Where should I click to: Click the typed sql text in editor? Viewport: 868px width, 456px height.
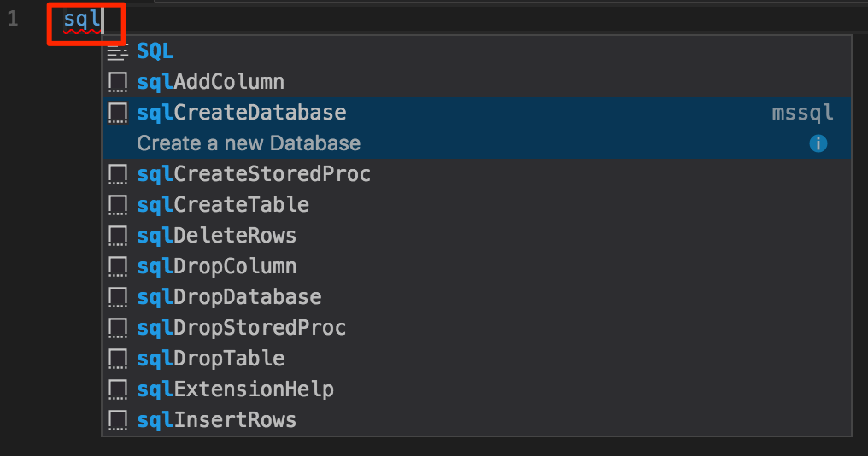click(x=82, y=20)
